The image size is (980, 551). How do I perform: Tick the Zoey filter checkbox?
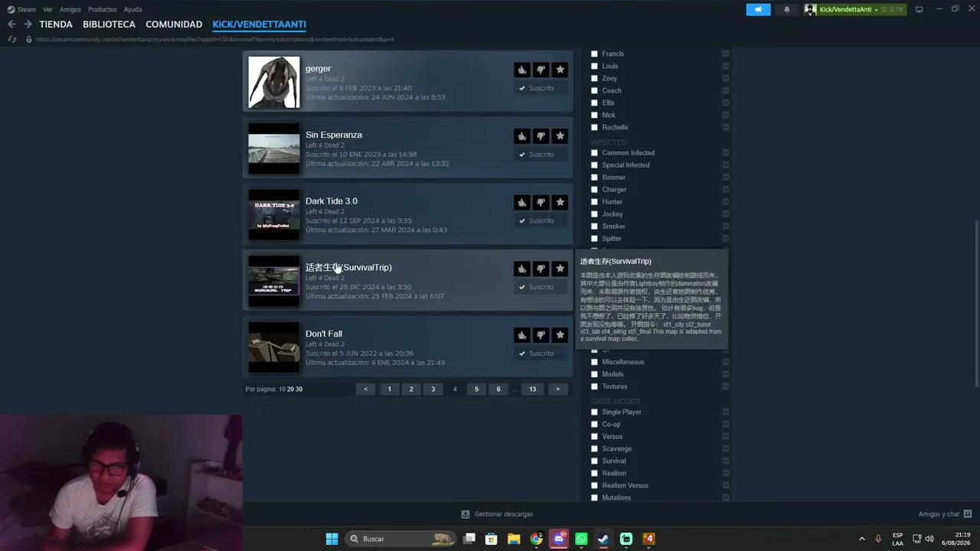(x=594, y=78)
